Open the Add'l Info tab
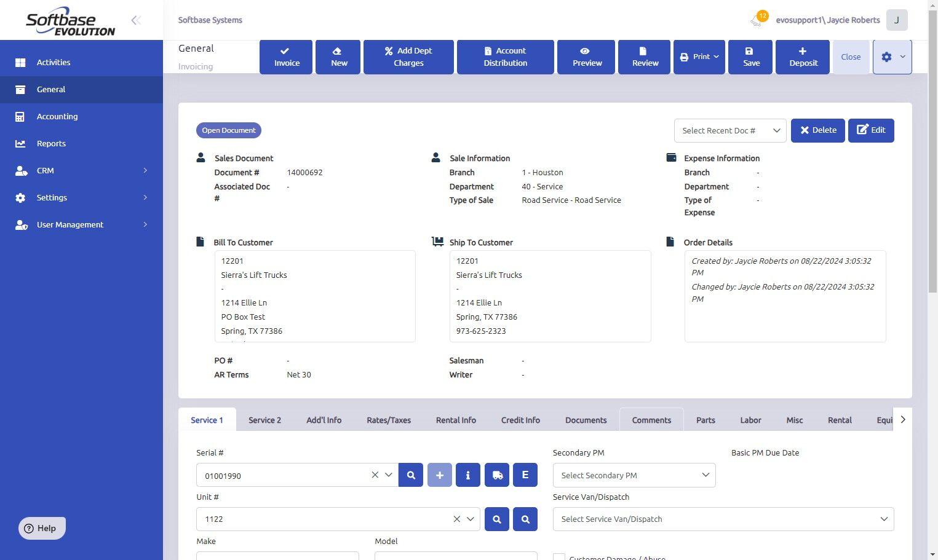 click(324, 420)
